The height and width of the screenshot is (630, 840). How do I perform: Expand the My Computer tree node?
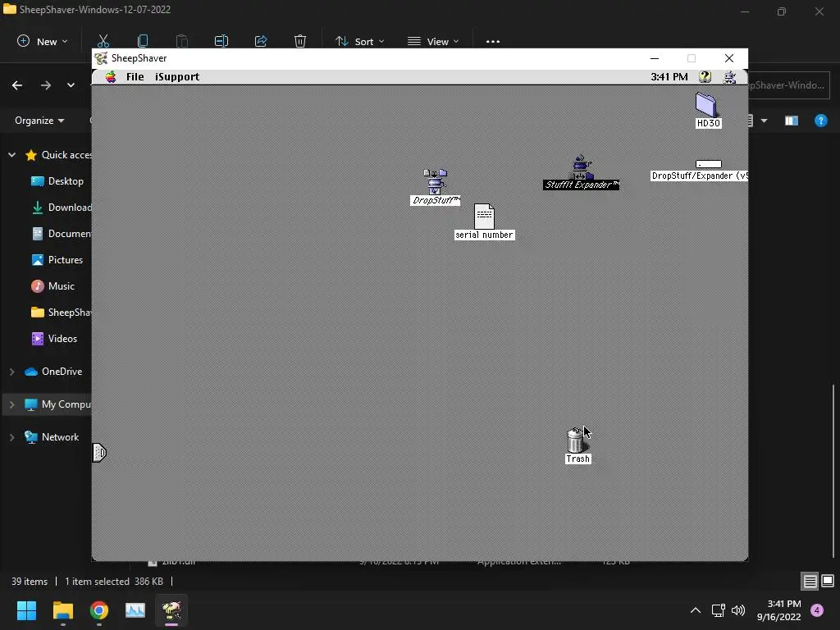click(11, 404)
